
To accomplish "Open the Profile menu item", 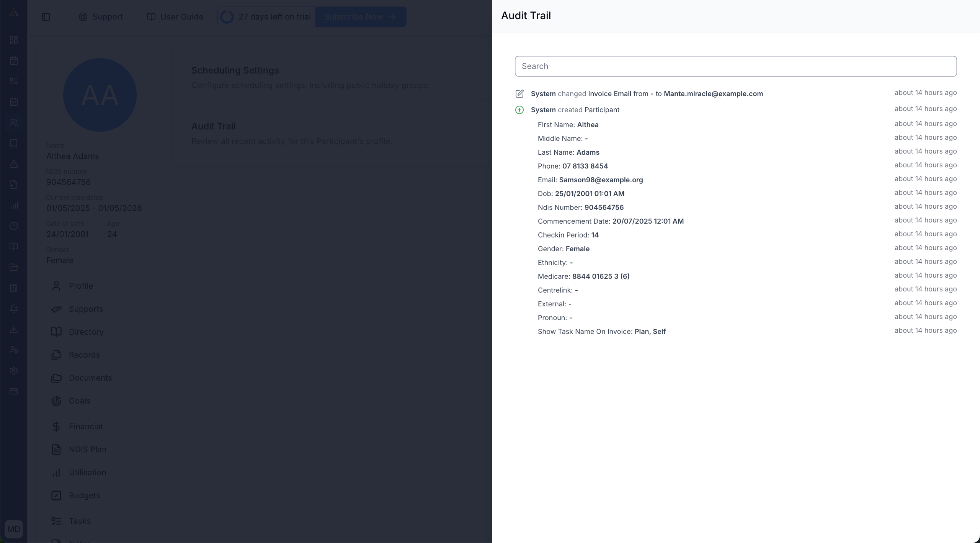I will (81, 286).
